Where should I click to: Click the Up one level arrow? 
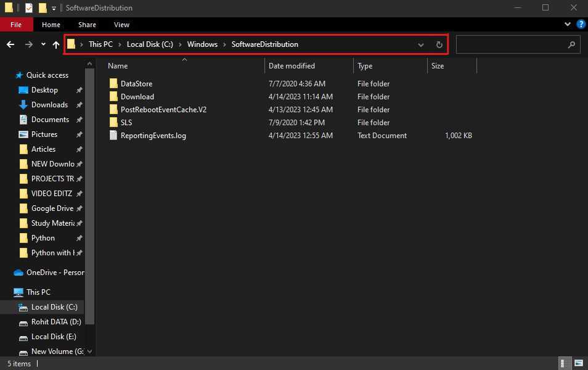point(56,44)
